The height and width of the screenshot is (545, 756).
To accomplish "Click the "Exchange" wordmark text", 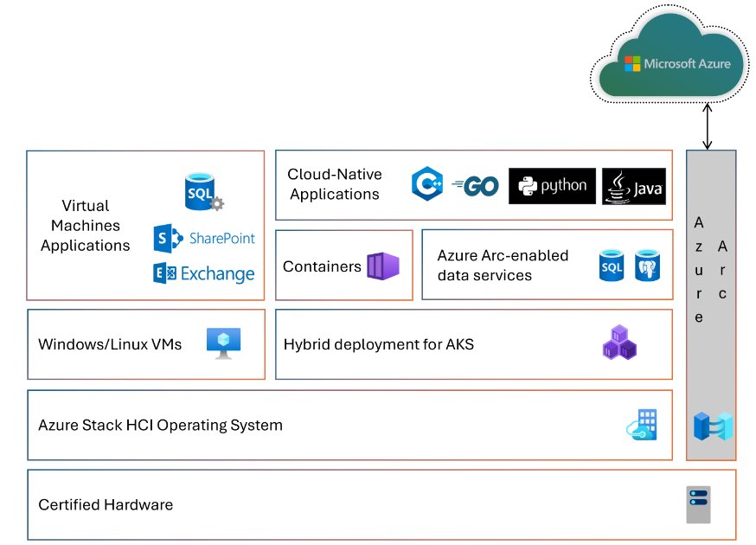I will pyautogui.click(x=217, y=274).
